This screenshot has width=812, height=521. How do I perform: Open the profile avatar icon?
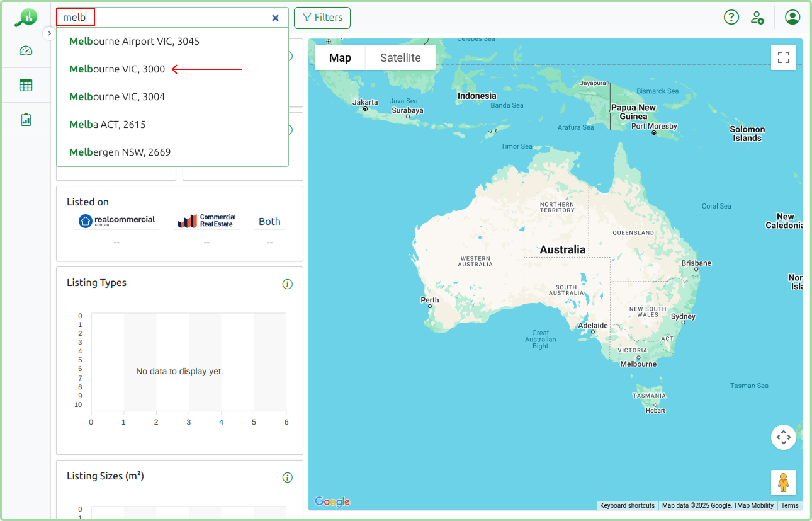pos(792,17)
